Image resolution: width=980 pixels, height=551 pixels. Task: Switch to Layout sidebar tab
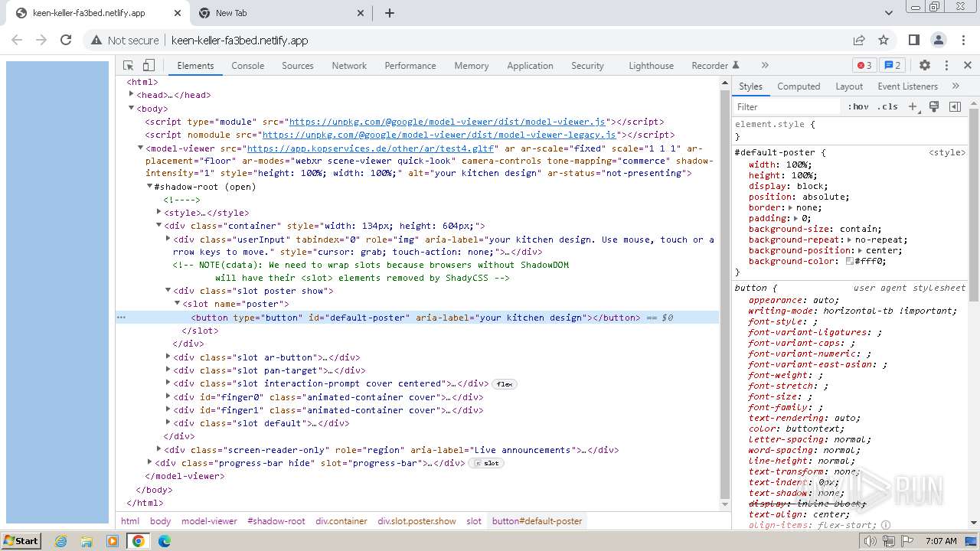[849, 86]
